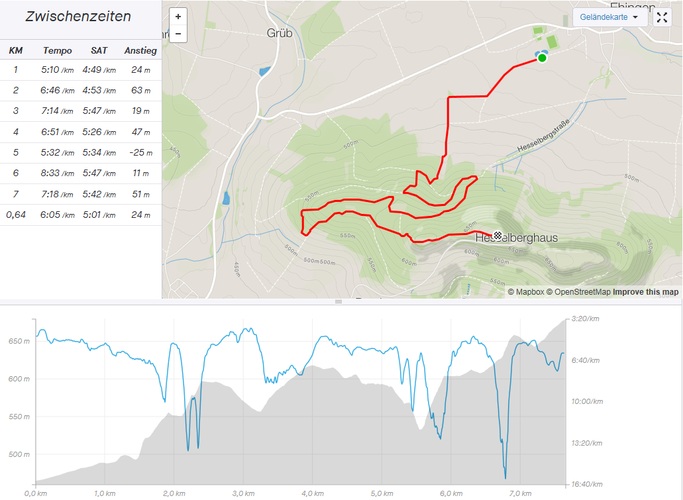Sort splits by the Tempo column header
The height and width of the screenshot is (500, 683).
tap(57, 50)
